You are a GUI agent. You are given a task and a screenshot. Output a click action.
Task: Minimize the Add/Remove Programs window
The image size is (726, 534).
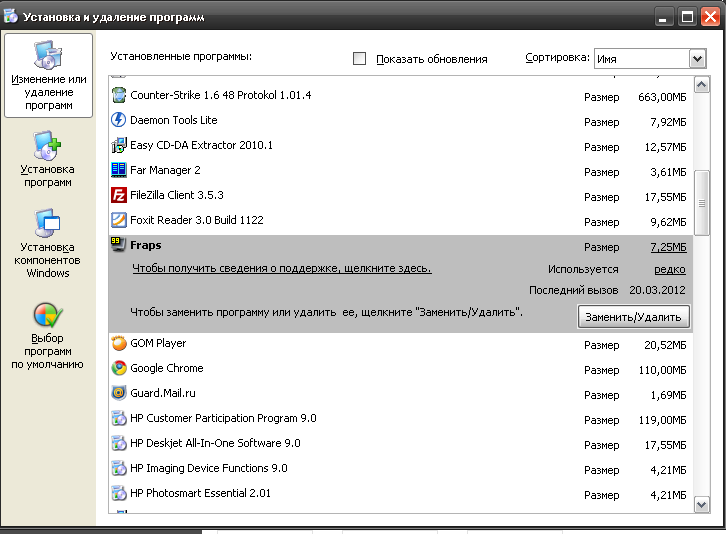663,17
